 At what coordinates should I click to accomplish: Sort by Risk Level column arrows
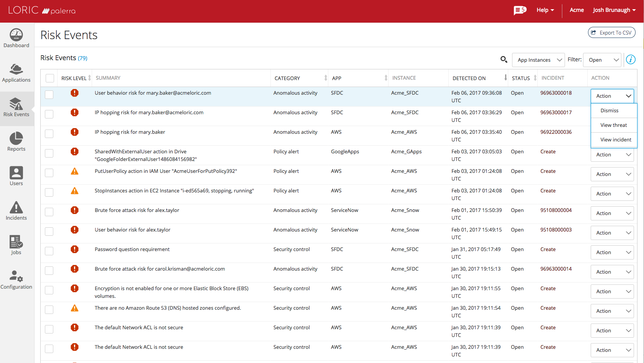(x=89, y=78)
